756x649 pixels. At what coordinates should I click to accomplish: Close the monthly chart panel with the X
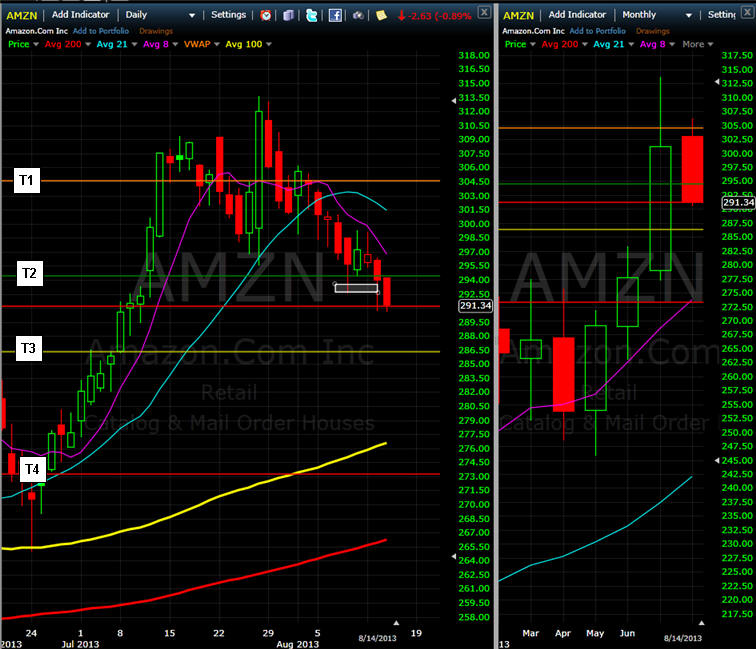749,12
